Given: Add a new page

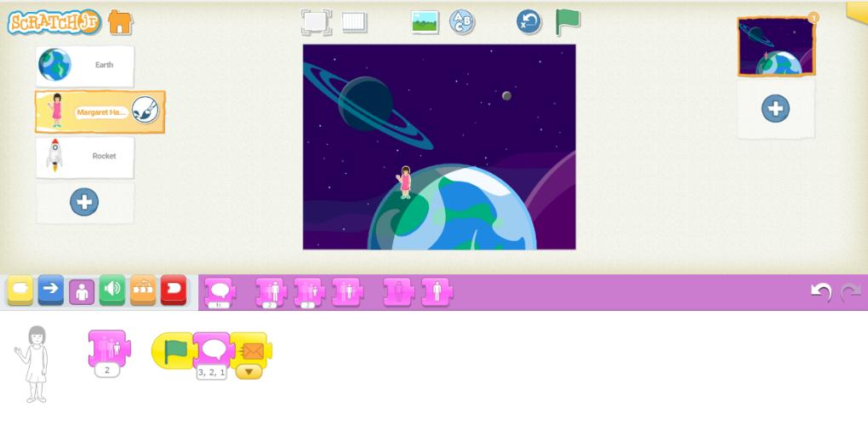Looking at the screenshot, I should pos(775,109).
